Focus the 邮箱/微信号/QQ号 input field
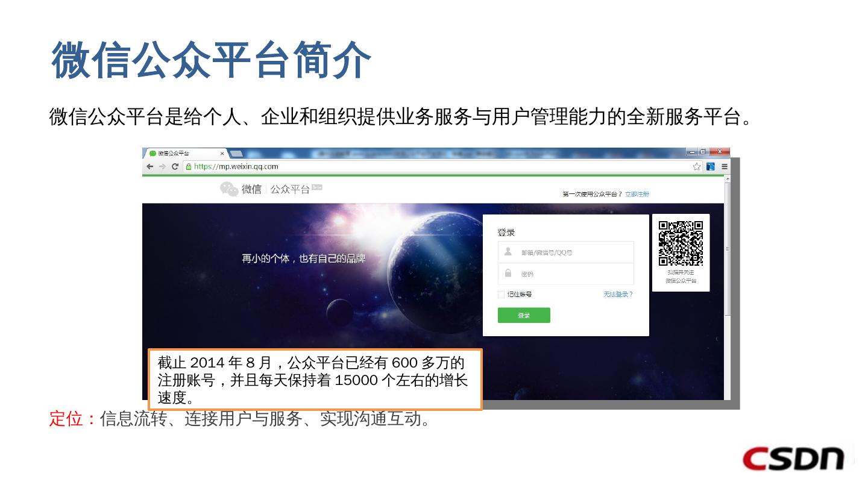868x488 pixels. click(x=566, y=252)
